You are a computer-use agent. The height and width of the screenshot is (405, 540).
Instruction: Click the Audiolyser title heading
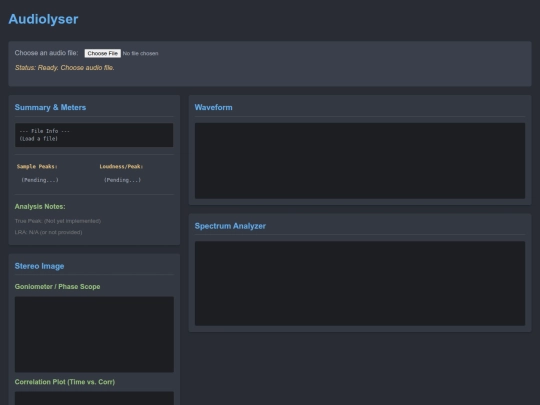(x=43, y=19)
